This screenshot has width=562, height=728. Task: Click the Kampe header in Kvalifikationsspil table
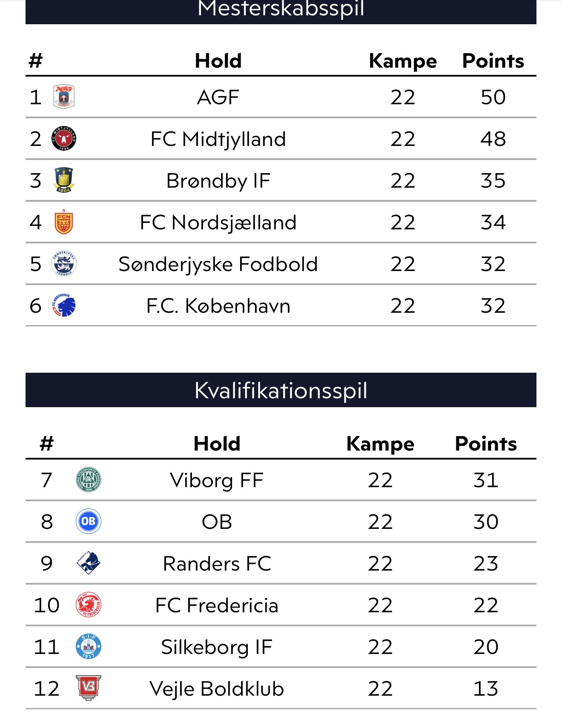[x=380, y=444]
